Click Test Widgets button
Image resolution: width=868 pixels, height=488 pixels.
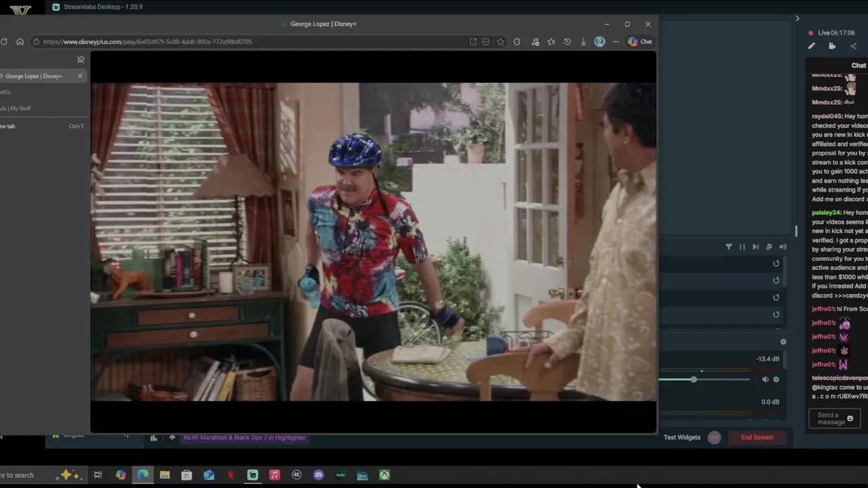click(x=682, y=437)
